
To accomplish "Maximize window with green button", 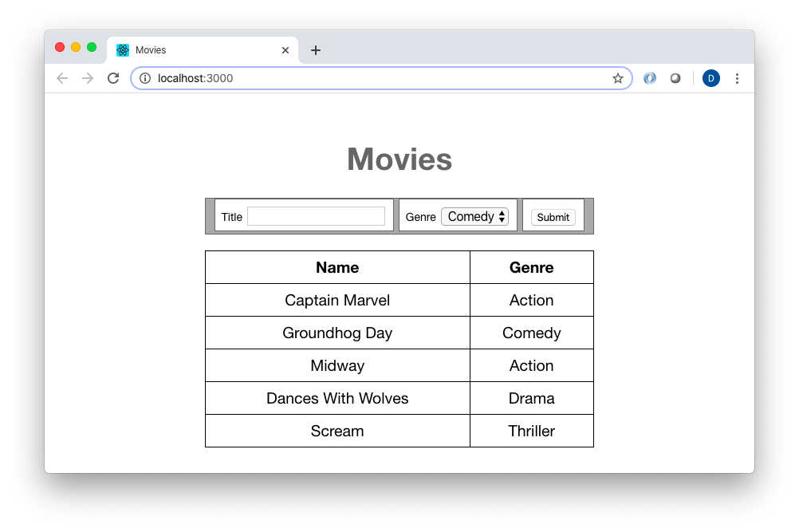I will (x=92, y=47).
